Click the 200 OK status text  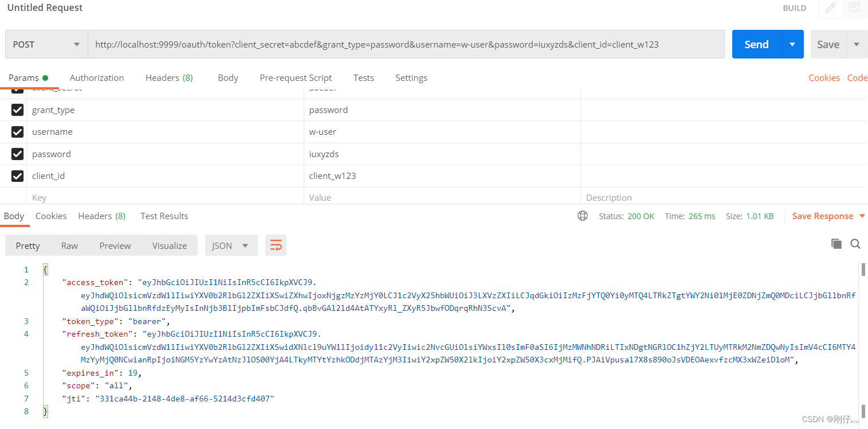point(641,216)
